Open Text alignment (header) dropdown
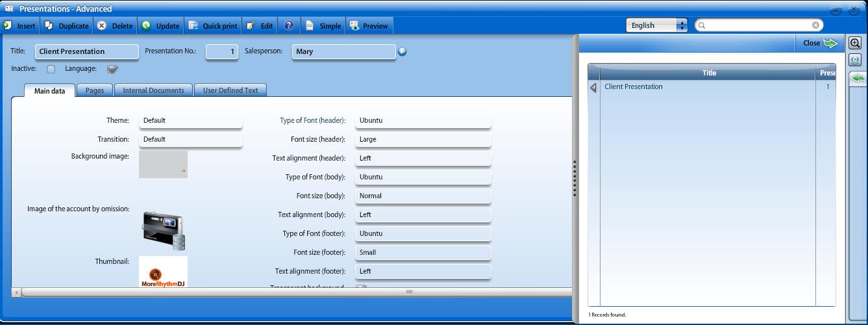Image resolution: width=868 pixels, height=325 pixels. [x=423, y=158]
